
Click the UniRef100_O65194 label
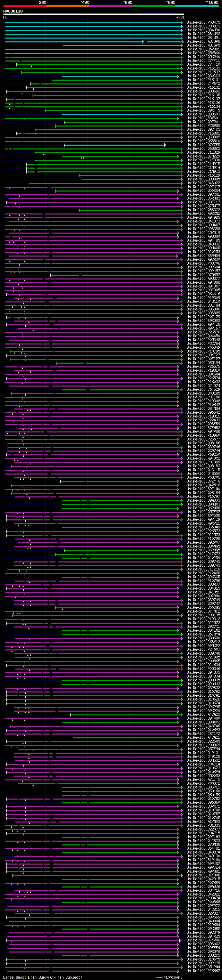203,363
